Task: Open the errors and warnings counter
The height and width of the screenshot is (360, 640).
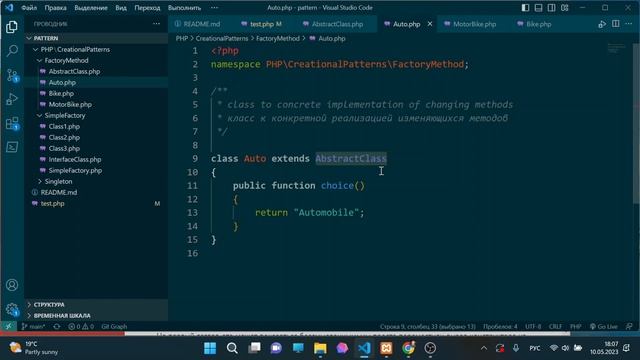Action: point(81,327)
